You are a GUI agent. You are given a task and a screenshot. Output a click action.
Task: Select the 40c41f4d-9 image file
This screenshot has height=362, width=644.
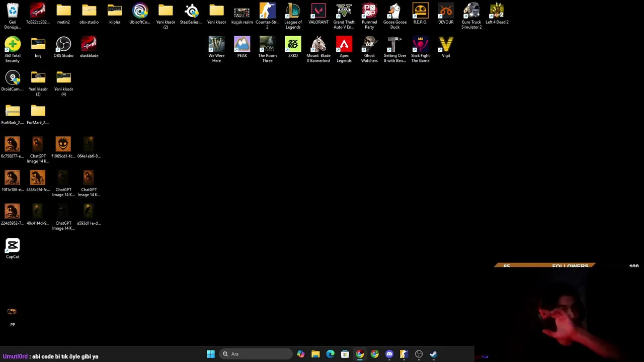(38, 215)
